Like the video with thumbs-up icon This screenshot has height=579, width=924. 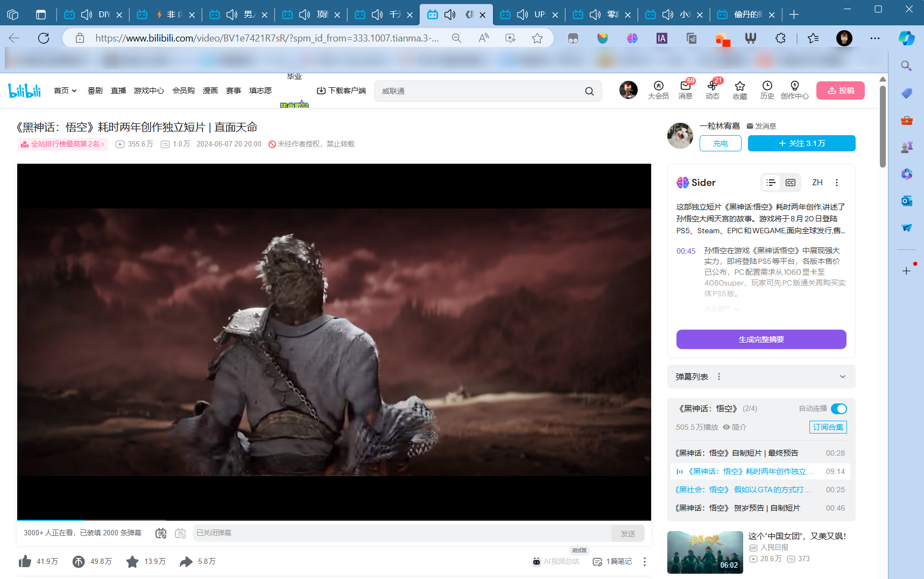tap(25, 562)
